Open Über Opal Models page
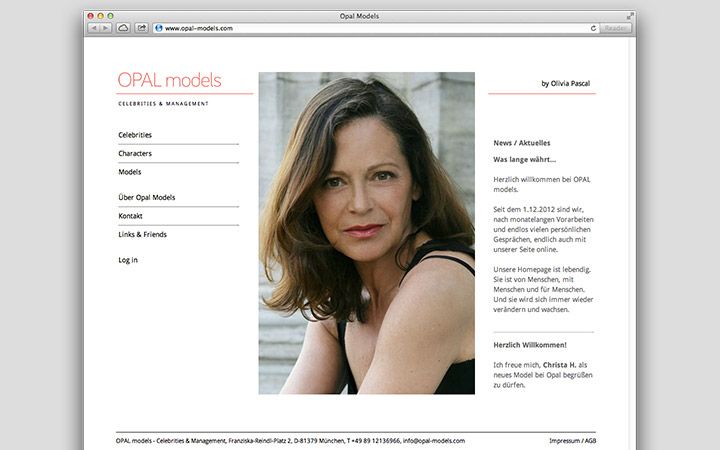Image resolution: width=720 pixels, height=450 pixels. [x=146, y=197]
